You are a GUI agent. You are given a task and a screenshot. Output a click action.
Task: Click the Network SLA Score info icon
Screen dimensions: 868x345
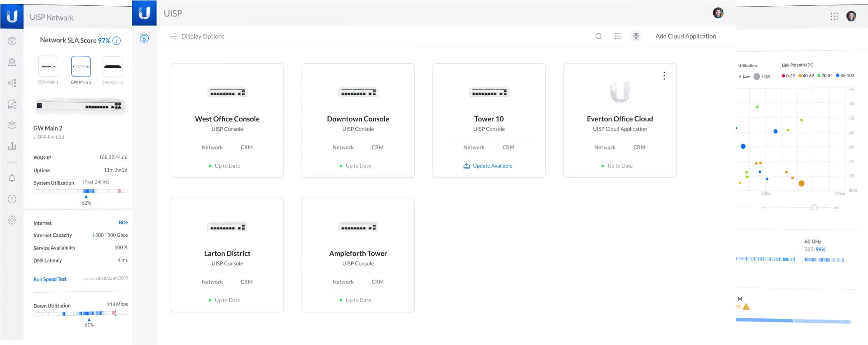point(117,40)
